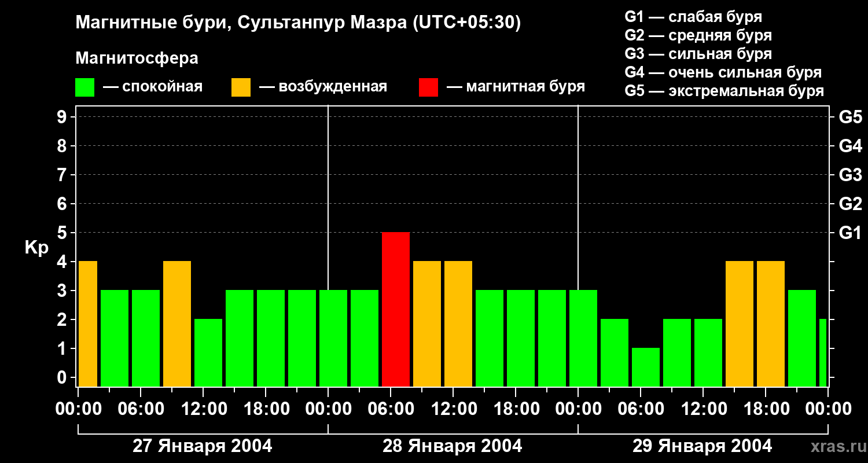Click the Kp 2 green bar on 27 January
The image size is (868, 463).
208,353
